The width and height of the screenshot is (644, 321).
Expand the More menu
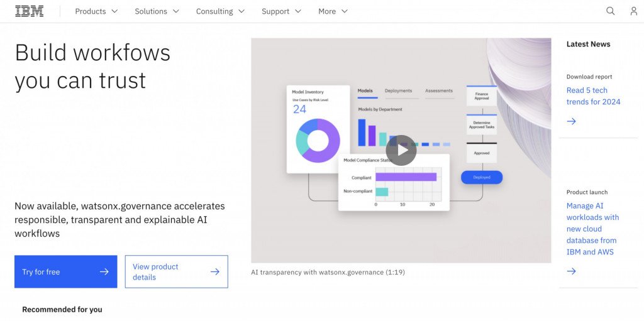coord(333,11)
